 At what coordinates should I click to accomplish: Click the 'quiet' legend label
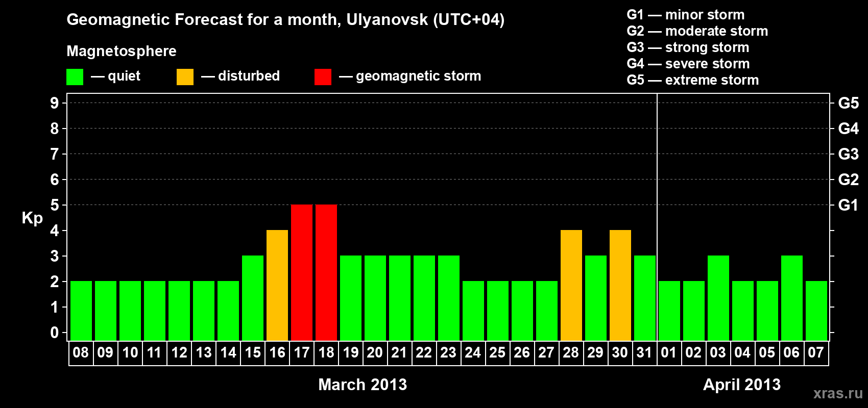tap(124, 76)
